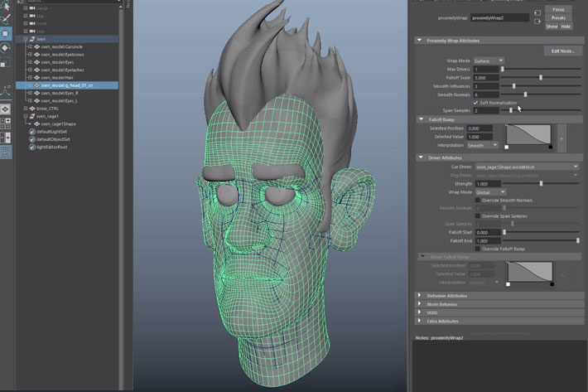This screenshot has height=392, width=588.
Task: Expand the Deformer Attributes section
Action: pos(419,295)
